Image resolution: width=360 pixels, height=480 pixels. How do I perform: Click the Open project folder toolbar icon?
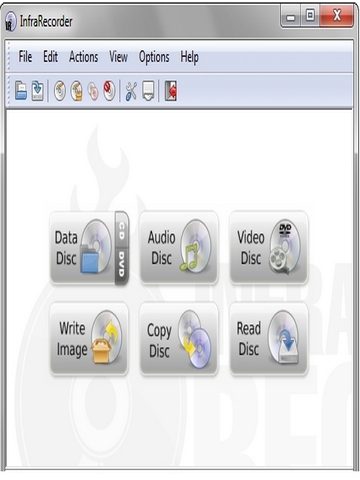tap(21, 90)
